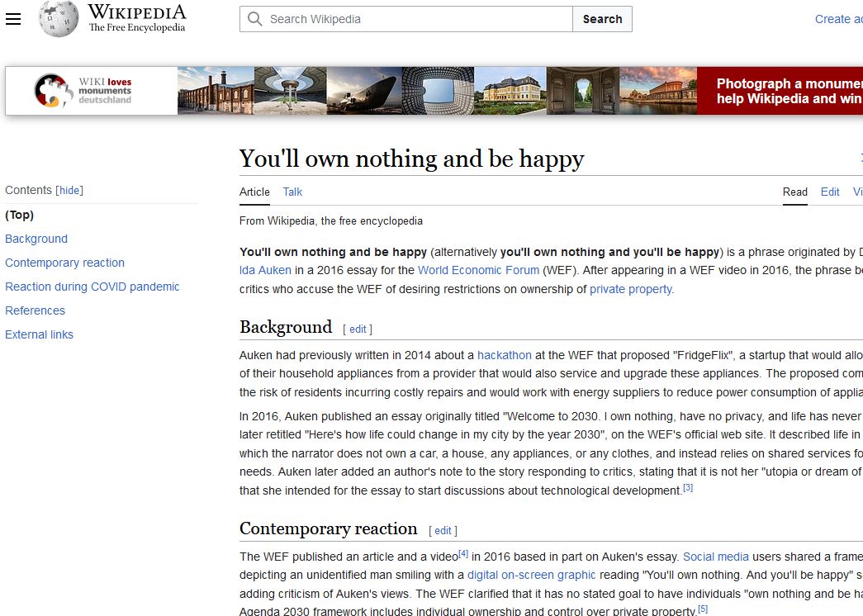Switch to the Talk tab
Image resolution: width=863 pixels, height=616 pixels.
(292, 192)
